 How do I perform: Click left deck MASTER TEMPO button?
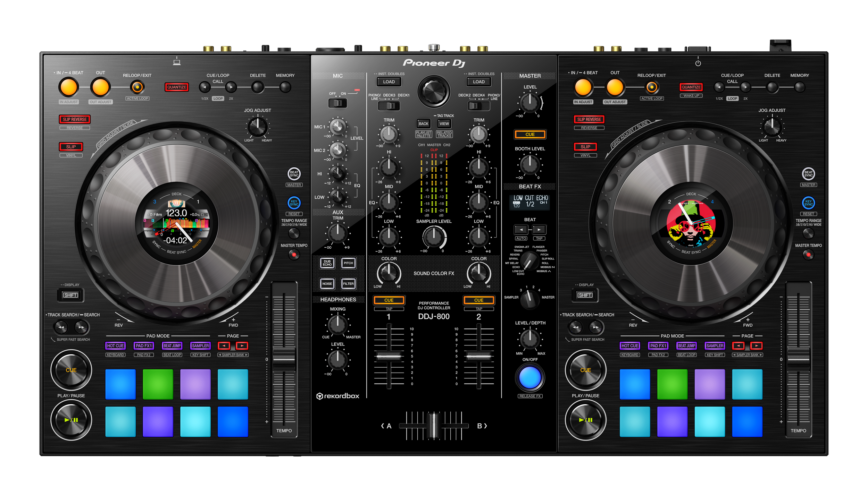tap(294, 255)
